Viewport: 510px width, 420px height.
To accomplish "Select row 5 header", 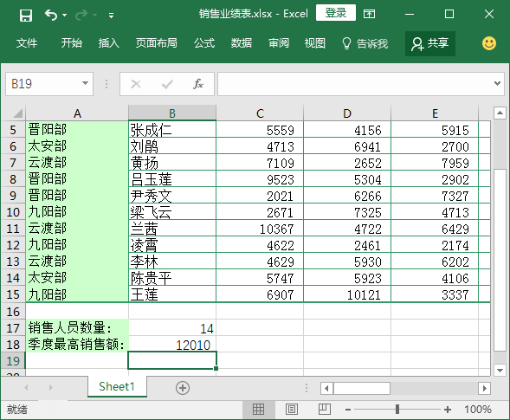I will click(x=13, y=130).
